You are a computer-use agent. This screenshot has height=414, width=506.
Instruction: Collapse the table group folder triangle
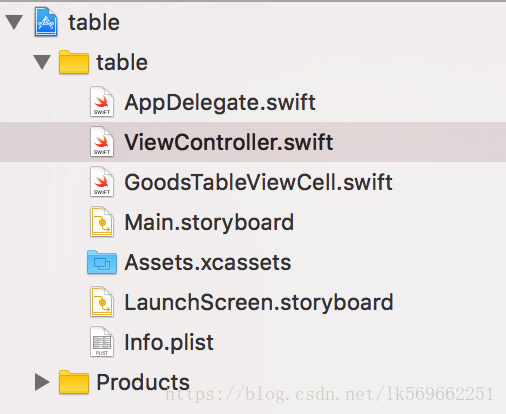click(42, 62)
